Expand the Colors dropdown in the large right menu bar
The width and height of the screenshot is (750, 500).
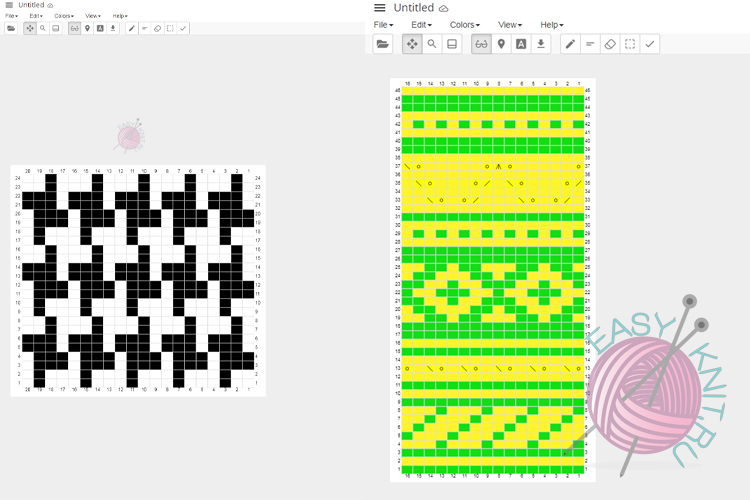tap(464, 25)
